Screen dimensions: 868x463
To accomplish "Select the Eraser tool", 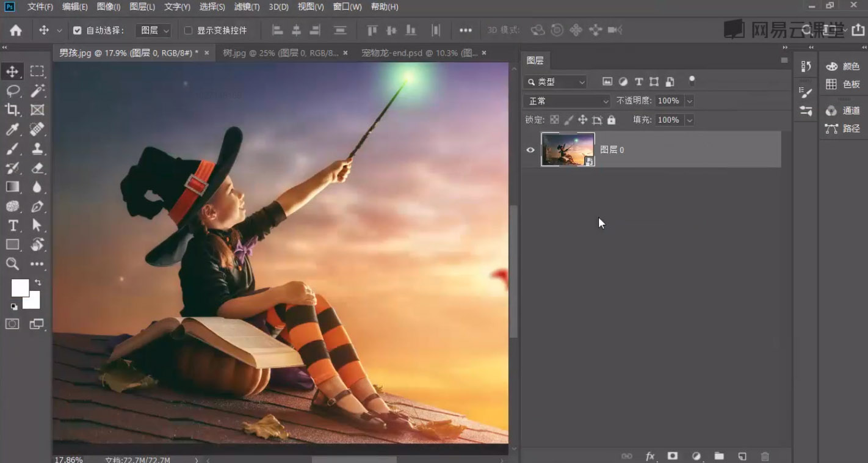I will coord(37,167).
